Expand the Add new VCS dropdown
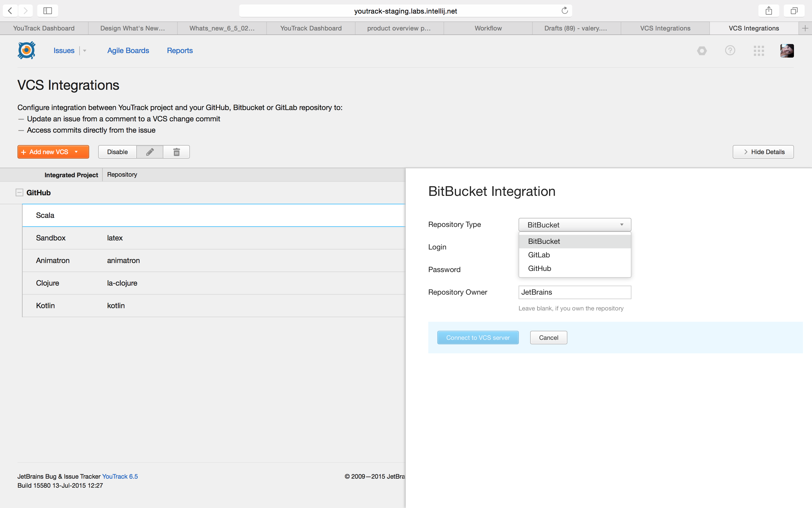The image size is (812, 508). (x=76, y=152)
